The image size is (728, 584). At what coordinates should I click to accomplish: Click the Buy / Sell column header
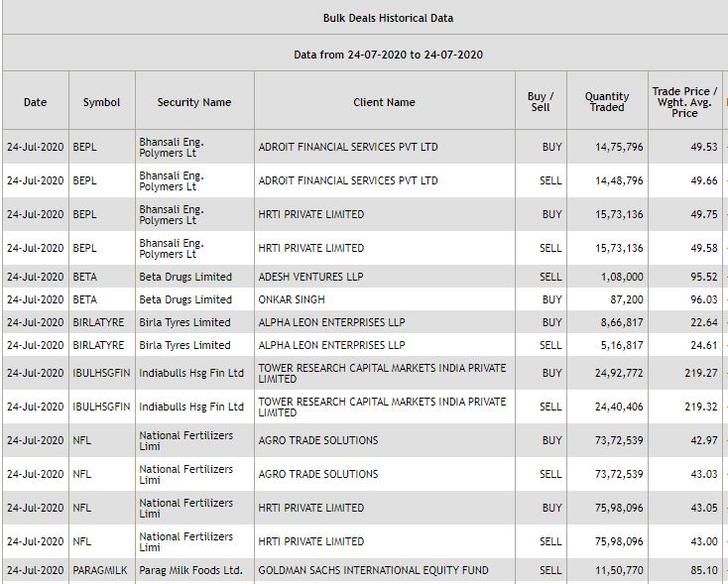point(541,102)
